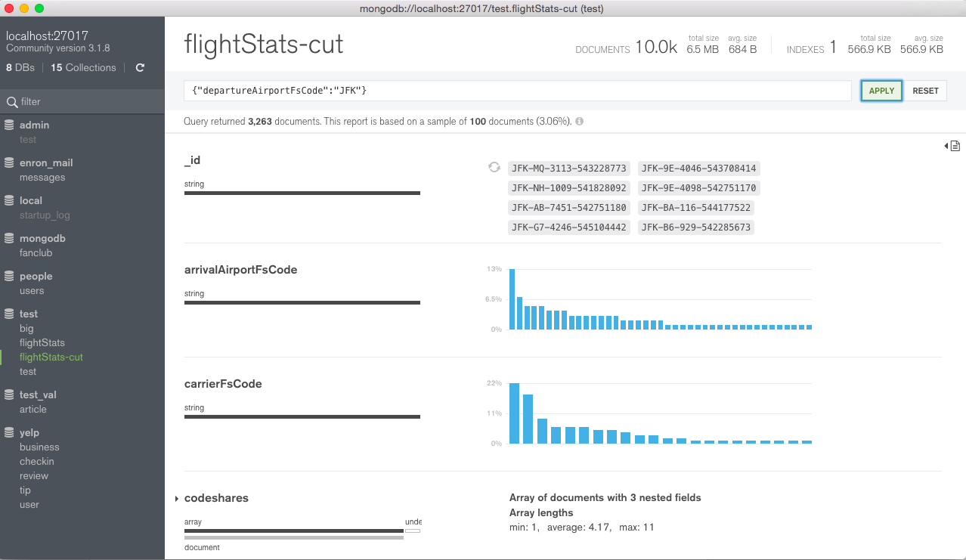Screen dimensions: 966x560
Task: Click the search magnifier icon in sidebar
Action: (x=11, y=102)
